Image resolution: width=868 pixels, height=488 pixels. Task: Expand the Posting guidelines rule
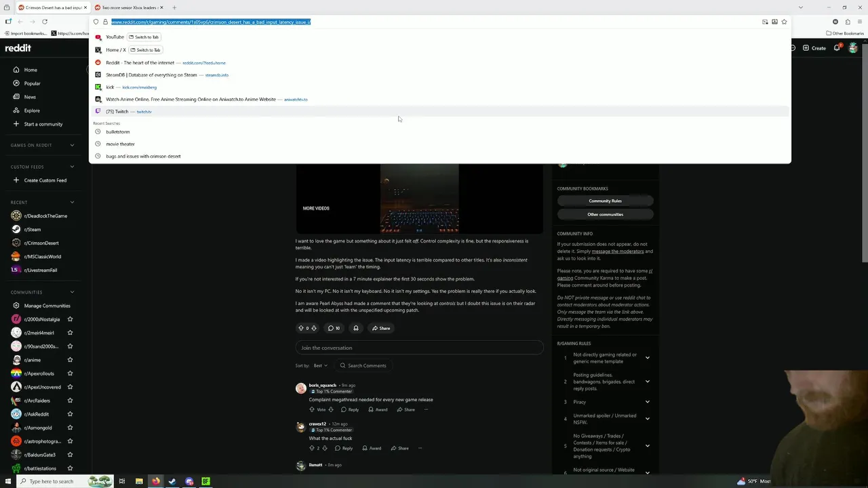648,382
